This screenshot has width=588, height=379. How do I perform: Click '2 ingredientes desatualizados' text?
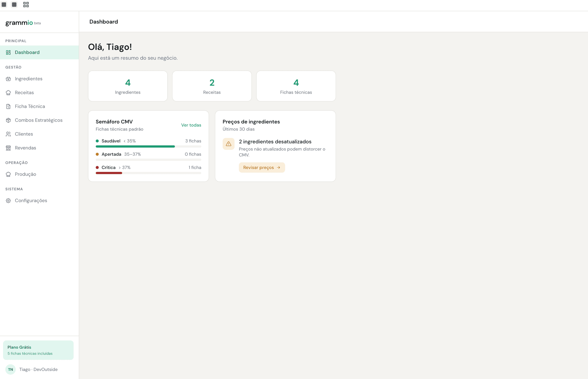[x=275, y=142]
